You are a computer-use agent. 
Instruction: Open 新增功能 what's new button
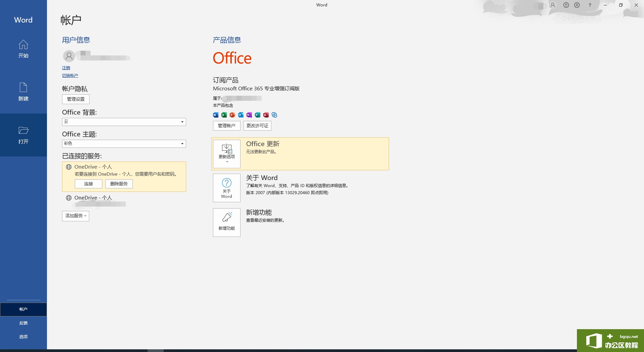227,222
